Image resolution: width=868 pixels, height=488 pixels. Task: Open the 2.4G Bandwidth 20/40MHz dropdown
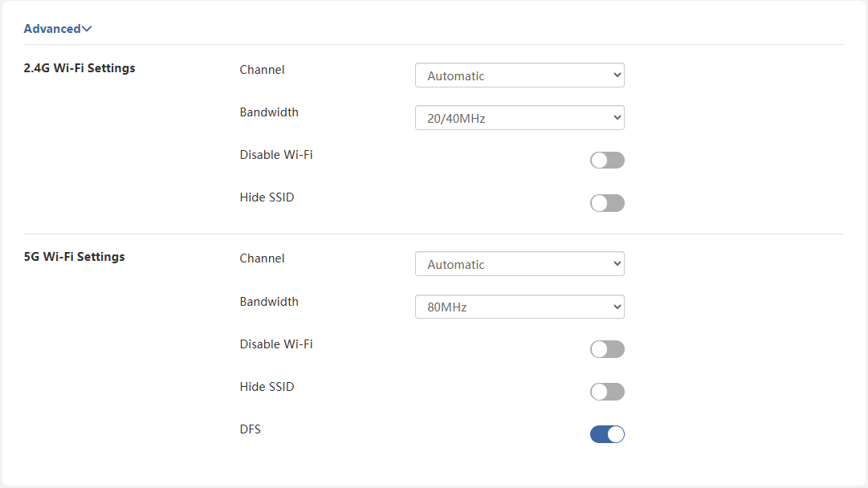pyautogui.click(x=520, y=118)
